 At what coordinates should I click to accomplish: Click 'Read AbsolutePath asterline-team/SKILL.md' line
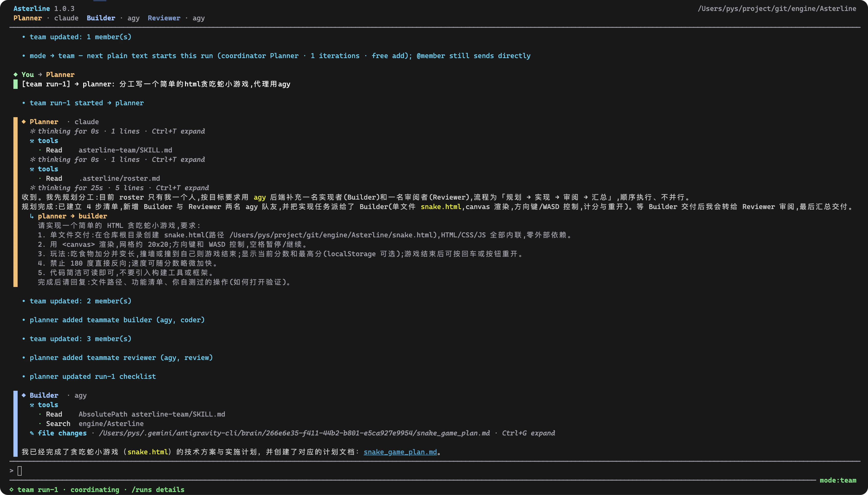pyautogui.click(x=136, y=414)
